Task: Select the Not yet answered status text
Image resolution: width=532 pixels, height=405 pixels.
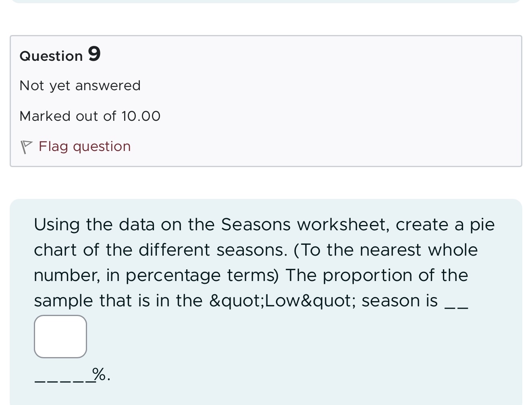Action: [80, 85]
